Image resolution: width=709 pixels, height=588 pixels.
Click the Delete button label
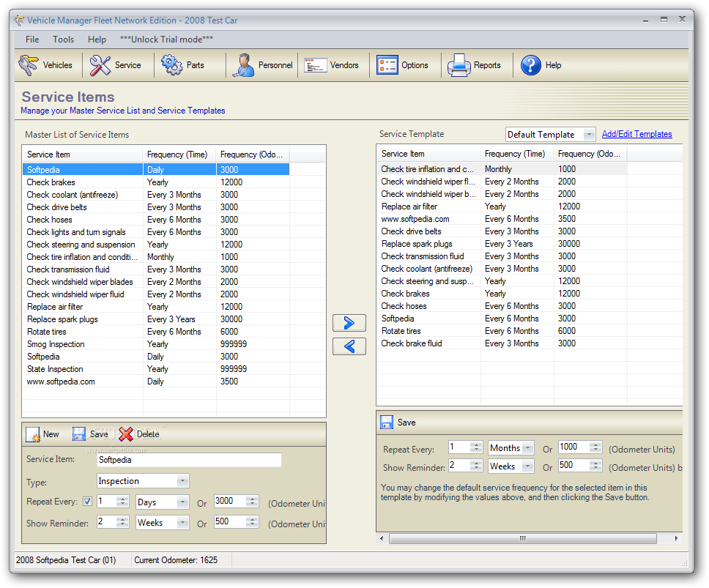[x=148, y=434]
